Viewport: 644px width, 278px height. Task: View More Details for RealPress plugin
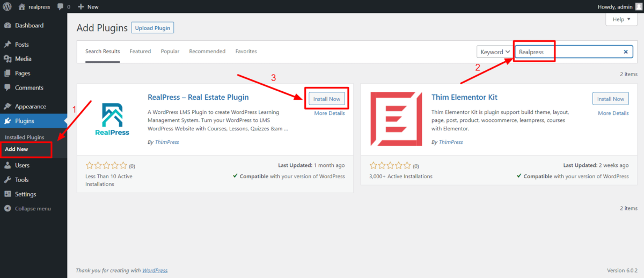click(x=330, y=113)
